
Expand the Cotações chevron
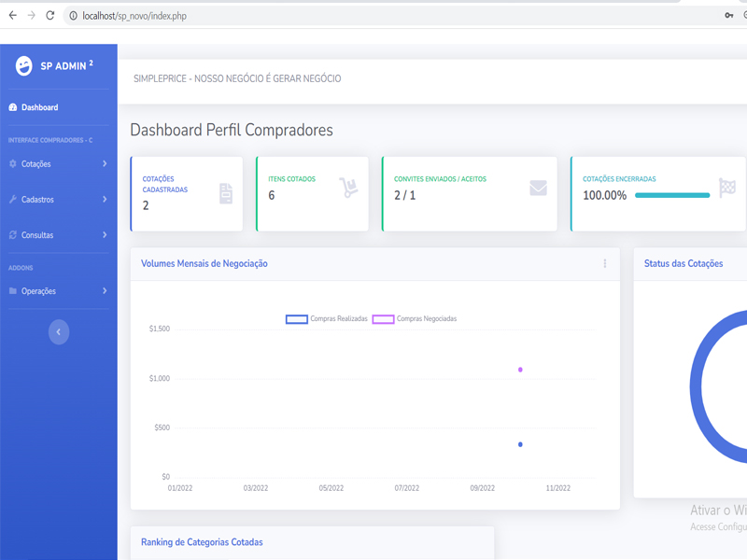coord(105,164)
